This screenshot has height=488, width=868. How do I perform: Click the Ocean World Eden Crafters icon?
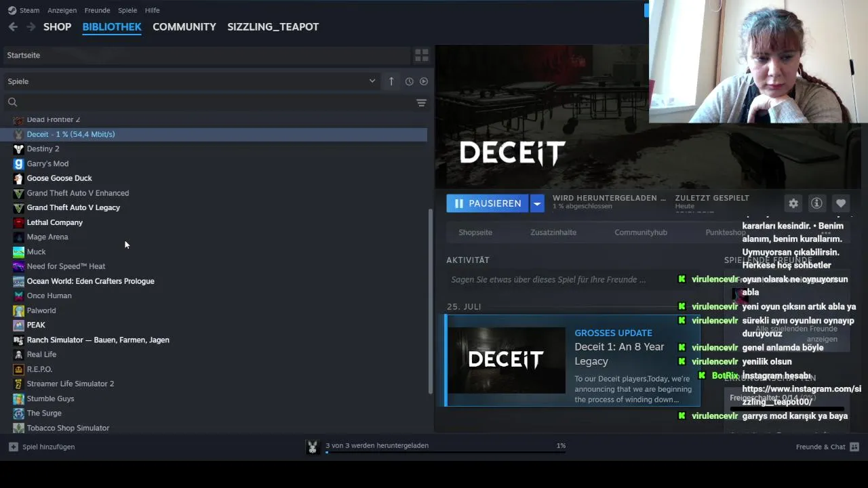point(18,281)
